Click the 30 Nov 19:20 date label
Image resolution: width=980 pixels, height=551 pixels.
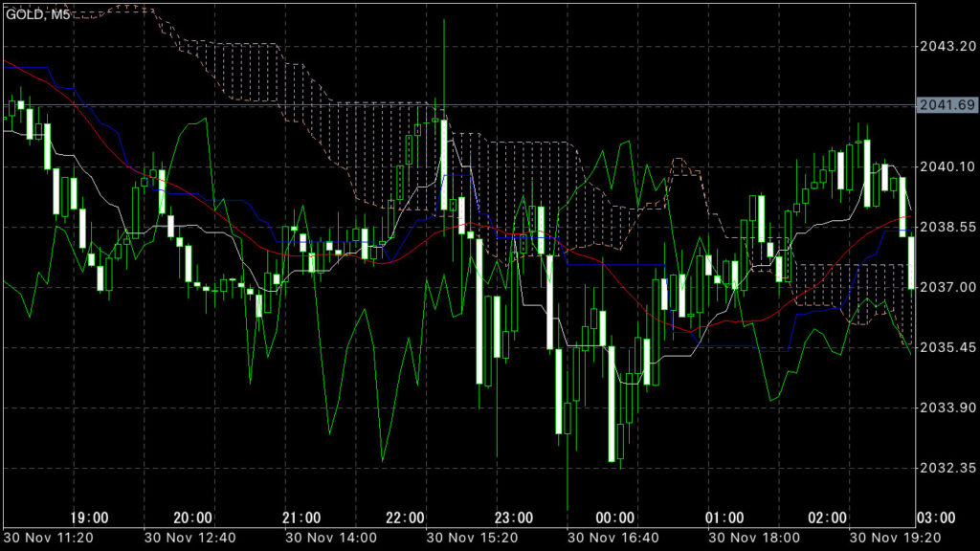pos(895,540)
